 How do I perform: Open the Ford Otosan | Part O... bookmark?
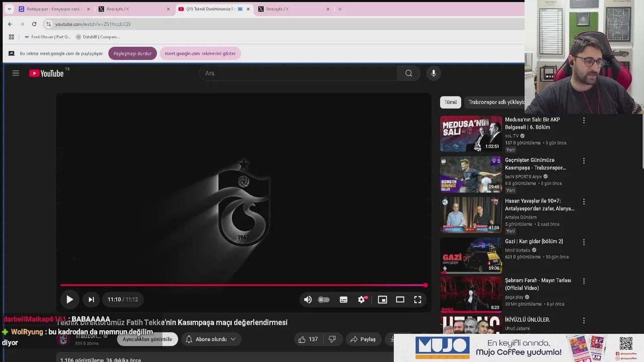(x=47, y=37)
